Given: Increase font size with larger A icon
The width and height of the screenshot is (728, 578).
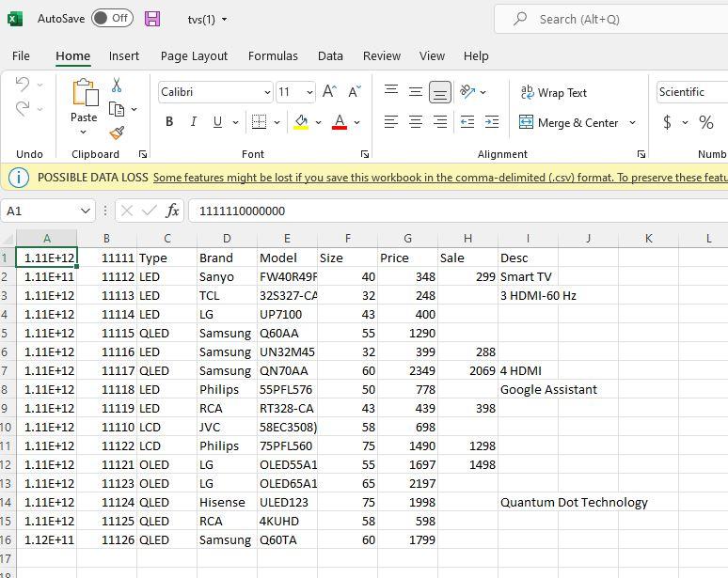Looking at the screenshot, I should tap(329, 91).
